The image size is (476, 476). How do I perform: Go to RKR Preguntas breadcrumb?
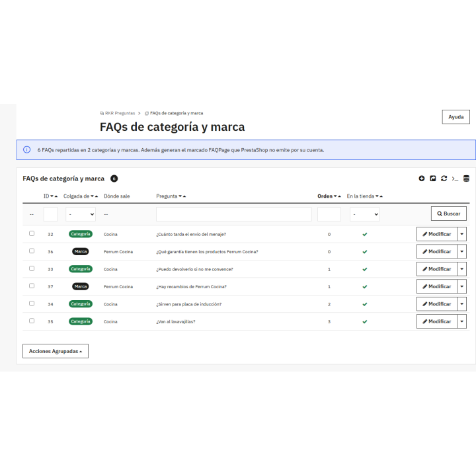point(118,113)
